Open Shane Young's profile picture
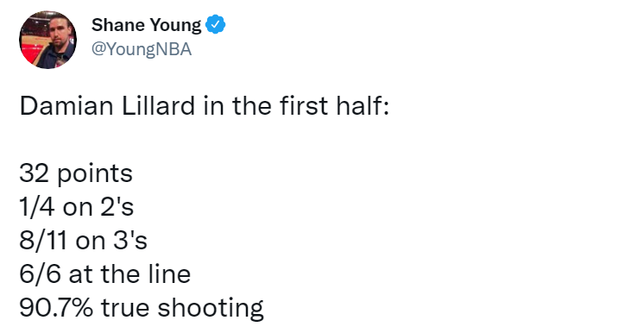 point(47,40)
